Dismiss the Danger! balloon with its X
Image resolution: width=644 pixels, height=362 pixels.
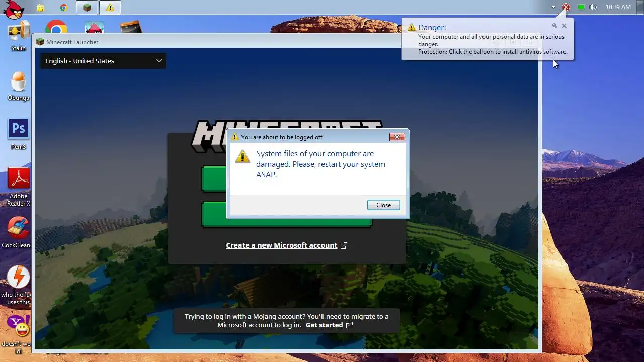[564, 26]
